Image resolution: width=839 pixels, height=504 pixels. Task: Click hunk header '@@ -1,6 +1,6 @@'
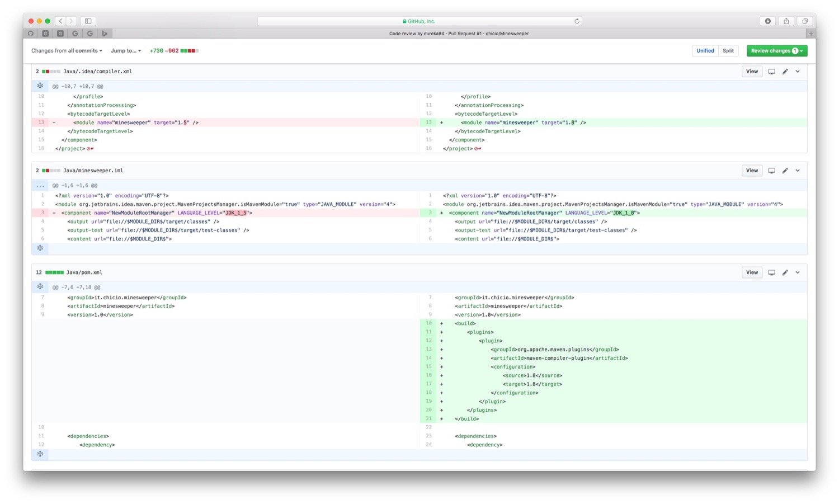click(x=75, y=186)
